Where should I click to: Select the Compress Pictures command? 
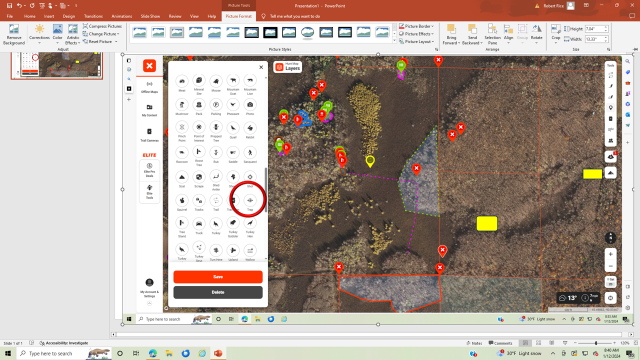(102, 26)
